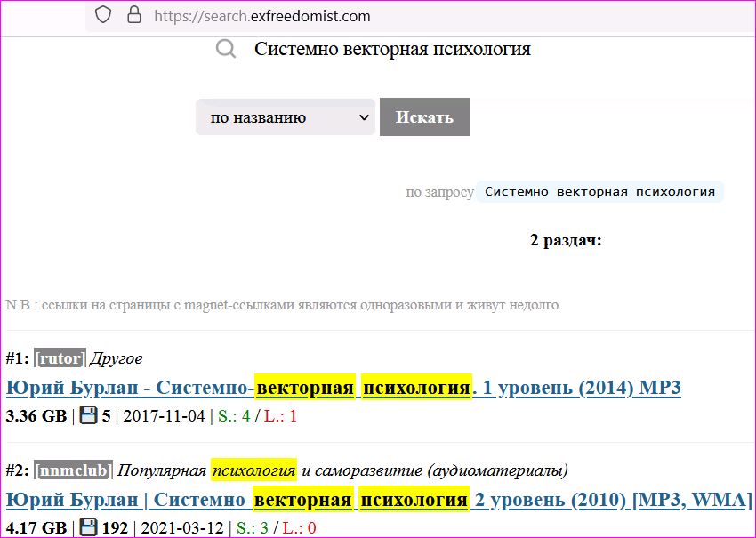Screen dimensions: 756x538
Task: Click the red leechers count "L.: 0"
Action: pos(300,528)
